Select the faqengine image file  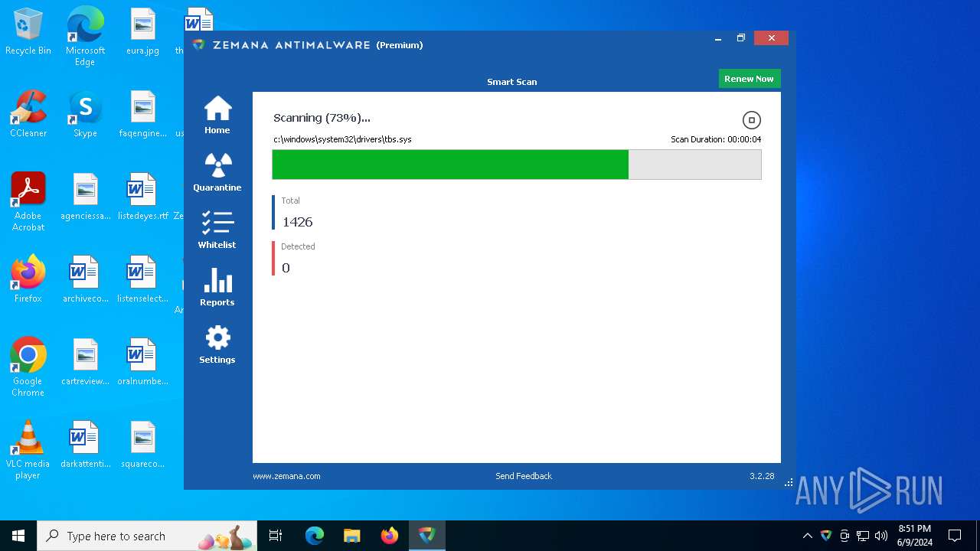coord(143,115)
